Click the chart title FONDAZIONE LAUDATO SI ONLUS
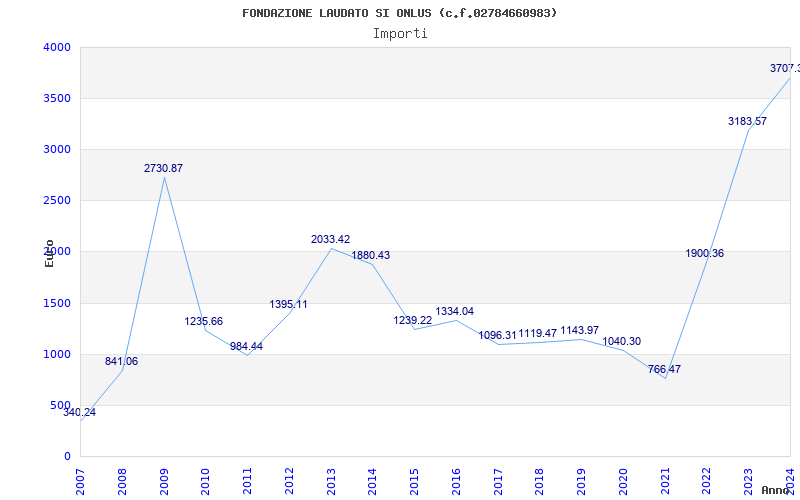The image size is (800, 500). point(400,13)
